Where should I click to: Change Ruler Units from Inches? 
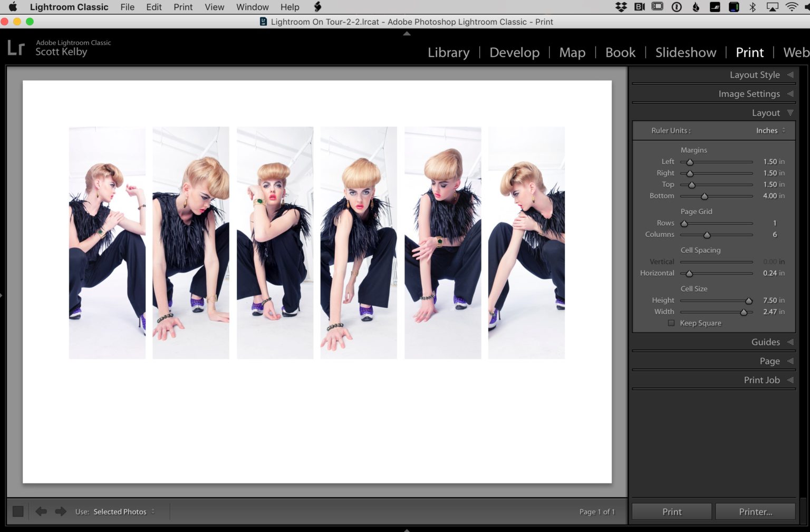(770, 130)
